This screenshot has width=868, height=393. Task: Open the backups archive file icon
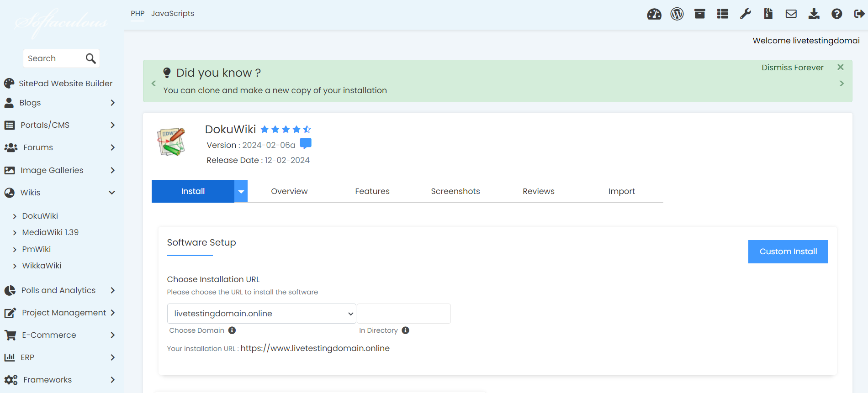(768, 14)
